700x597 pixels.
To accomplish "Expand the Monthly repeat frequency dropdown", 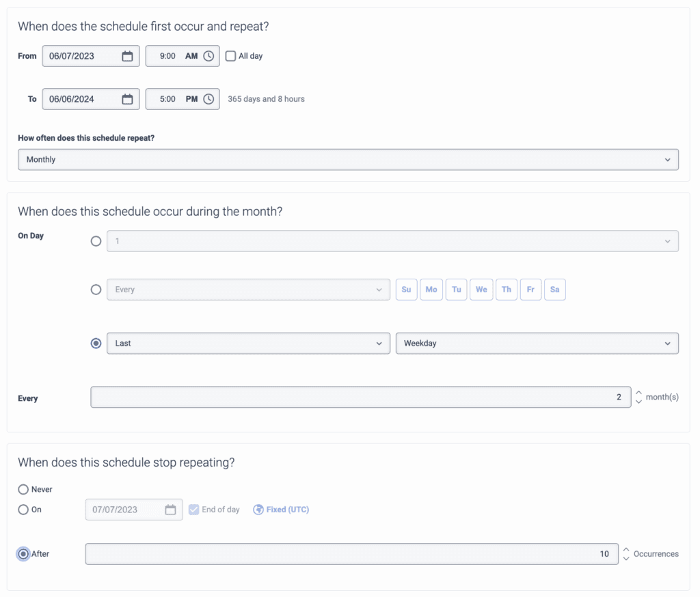I will point(348,159).
